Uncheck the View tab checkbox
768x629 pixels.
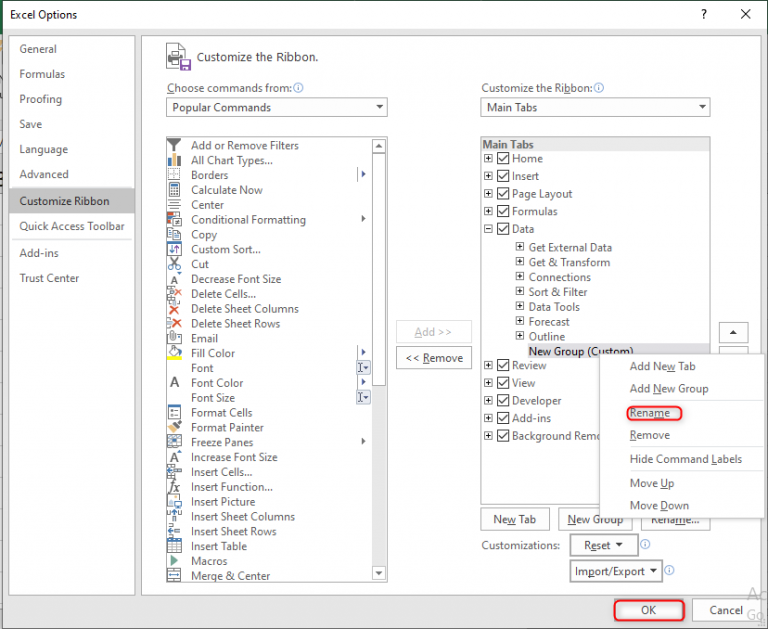click(x=503, y=383)
